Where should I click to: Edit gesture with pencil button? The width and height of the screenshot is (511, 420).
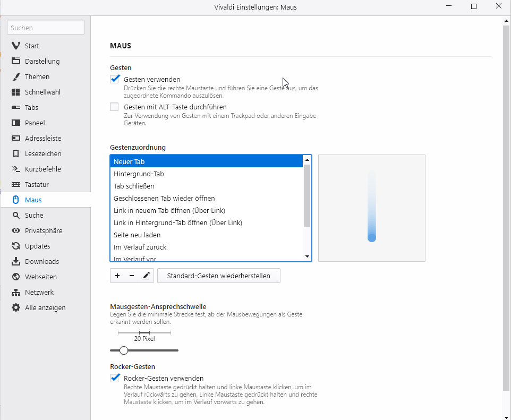(146, 276)
